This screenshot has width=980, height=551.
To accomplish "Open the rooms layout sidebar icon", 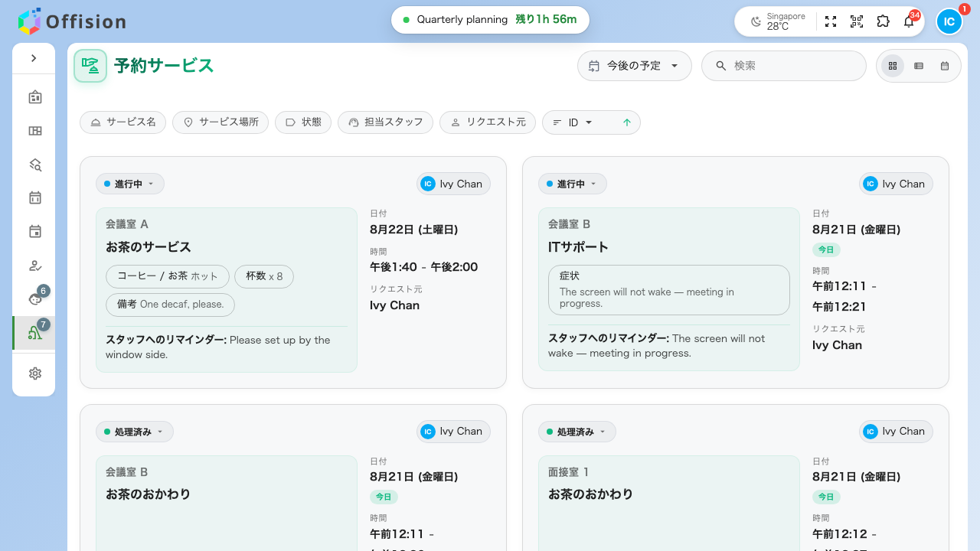I will click(x=34, y=131).
